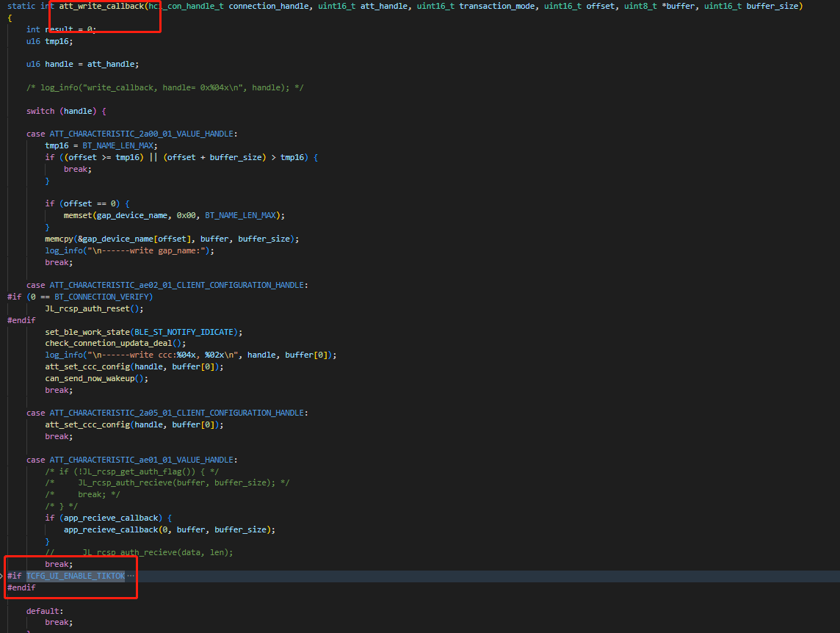
Task: Place cursor on BT_NAME_LEN_MAX in tmp16 assignment
Action: pos(118,146)
